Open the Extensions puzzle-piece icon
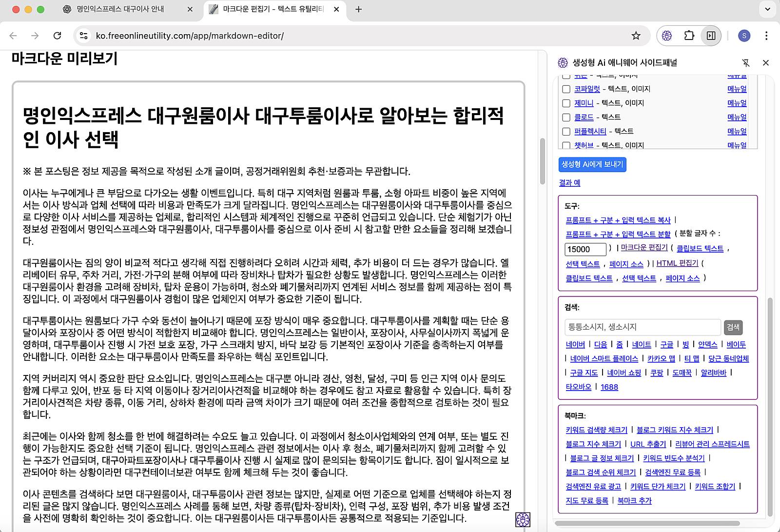780x532 pixels. point(689,36)
